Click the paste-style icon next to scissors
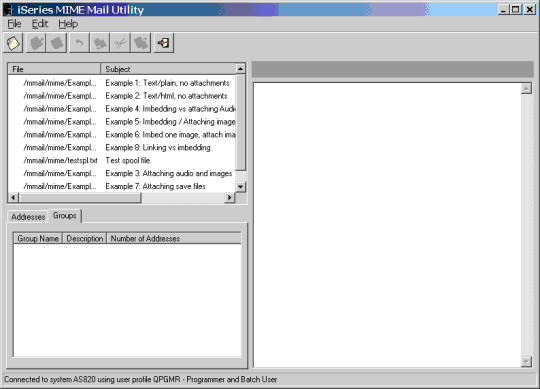The height and width of the screenshot is (389, 540). (141, 43)
